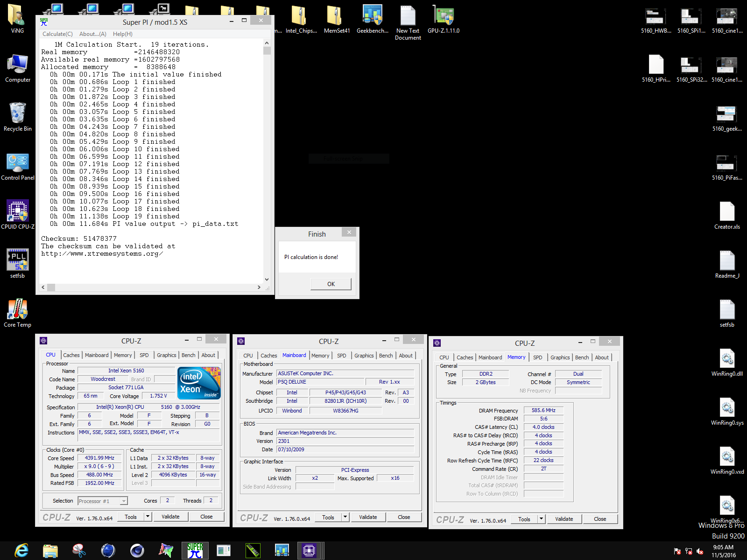
Task: Switch to SPD tab in middle CPU-Z
Action: [342, 356]
